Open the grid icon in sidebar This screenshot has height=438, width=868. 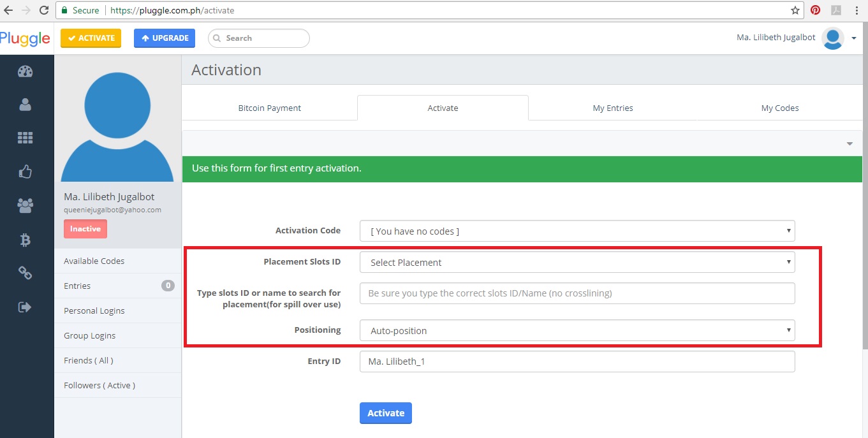[x=26, y=138]
